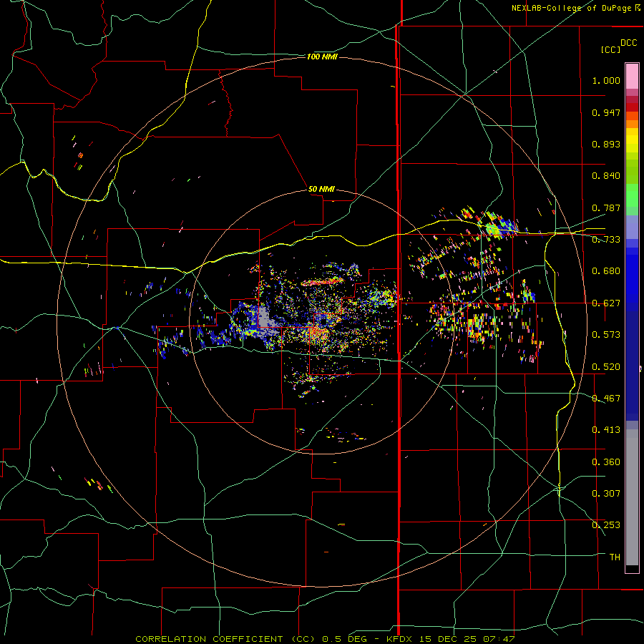This screenshot has height=644, width=644.
Task: Click the KFDX timestamp in caption
Action: 451,639
